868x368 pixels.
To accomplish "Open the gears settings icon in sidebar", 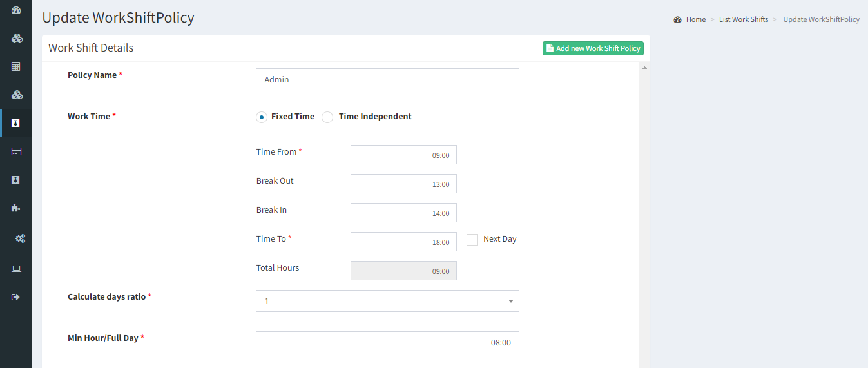I will pos(20,238).
